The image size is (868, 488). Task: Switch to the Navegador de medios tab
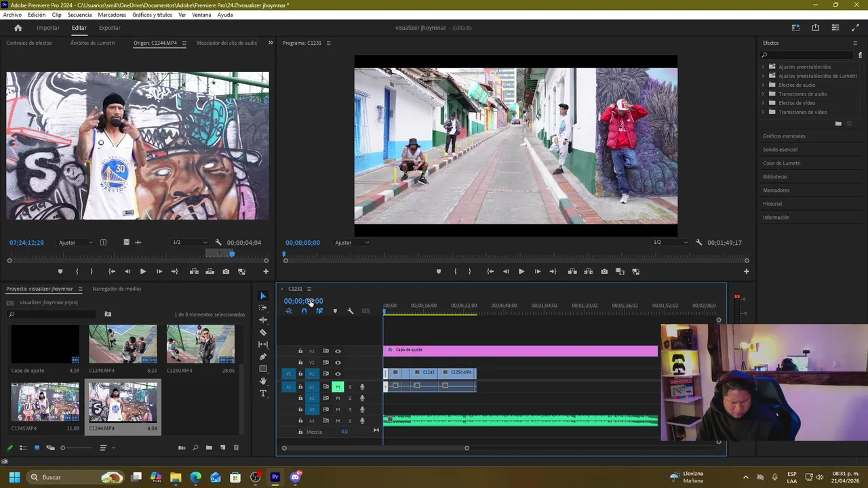tap(117, 289)
